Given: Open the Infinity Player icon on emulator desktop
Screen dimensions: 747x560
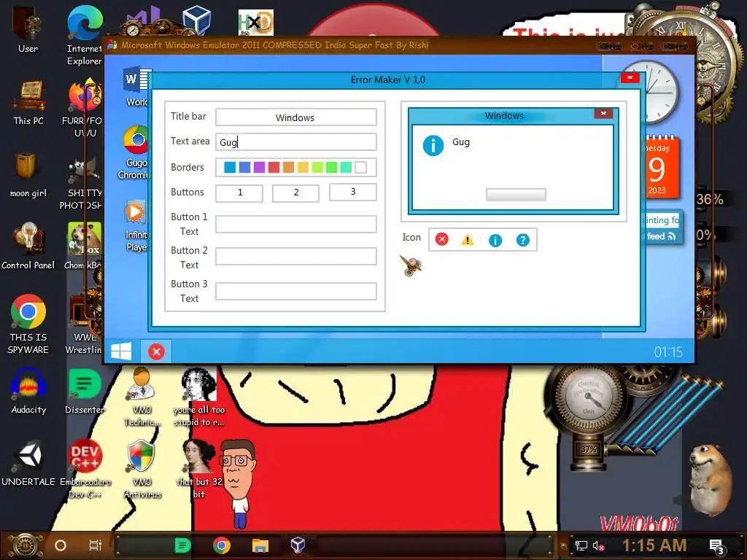Looking at the screenshot, I should pyautogui.click(x=136, y=226).
